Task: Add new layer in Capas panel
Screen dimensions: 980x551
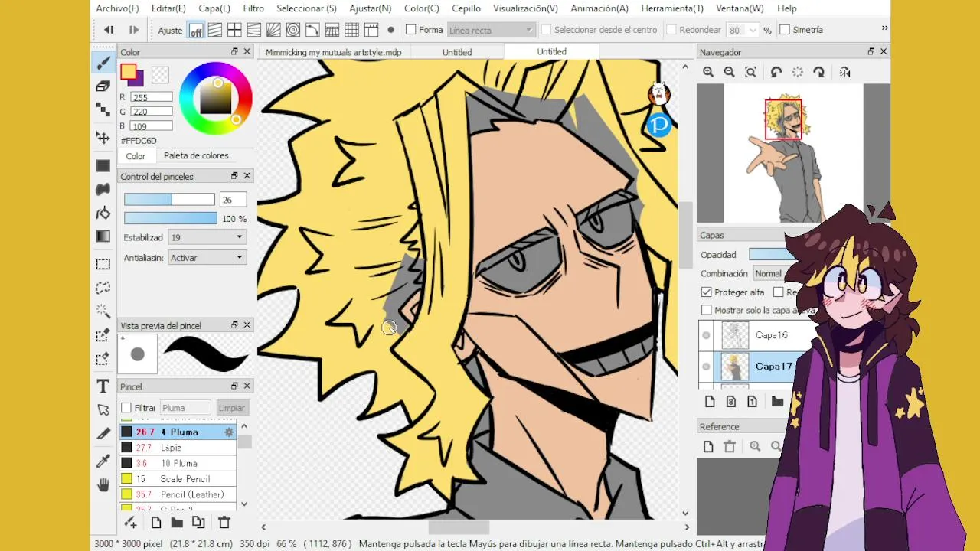Action: click(710, 402)
